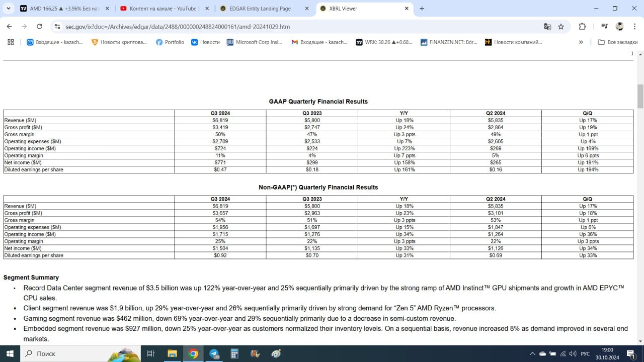
Task: Click Non-GAAP diluted EPS $0.92 cell
Action: [220, 255]
